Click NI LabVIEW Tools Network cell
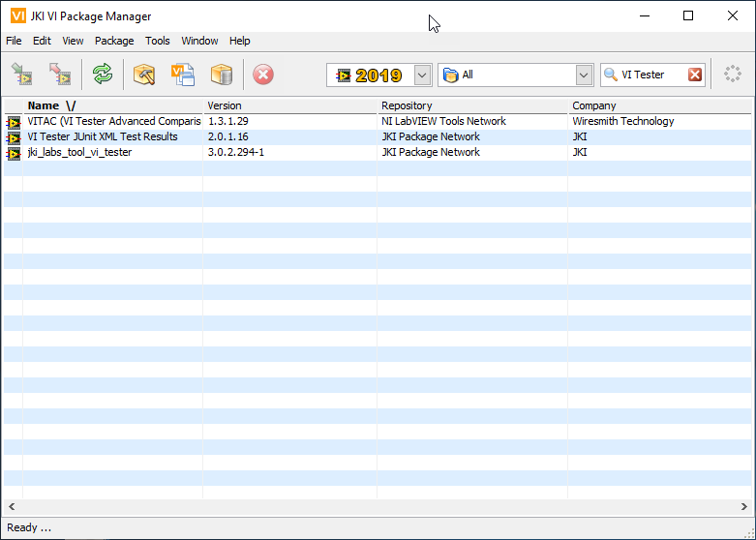Screen dimensions: 756x540 pos(443,121)
